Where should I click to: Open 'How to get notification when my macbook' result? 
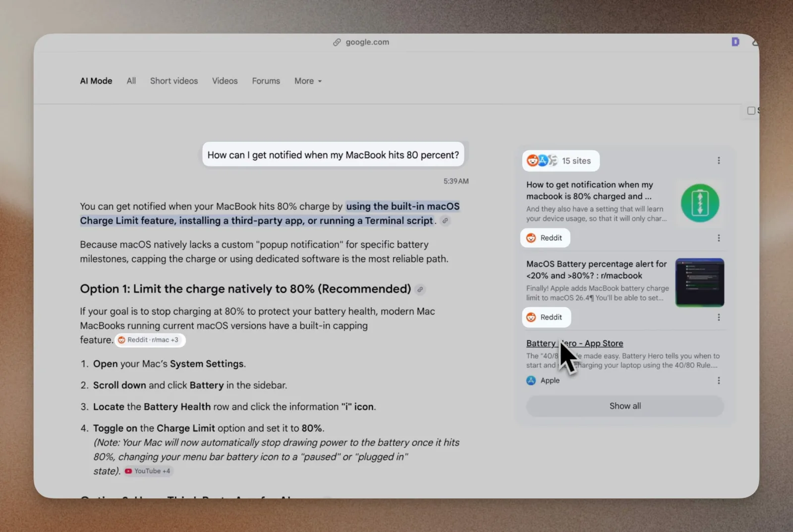pos(589,190)
